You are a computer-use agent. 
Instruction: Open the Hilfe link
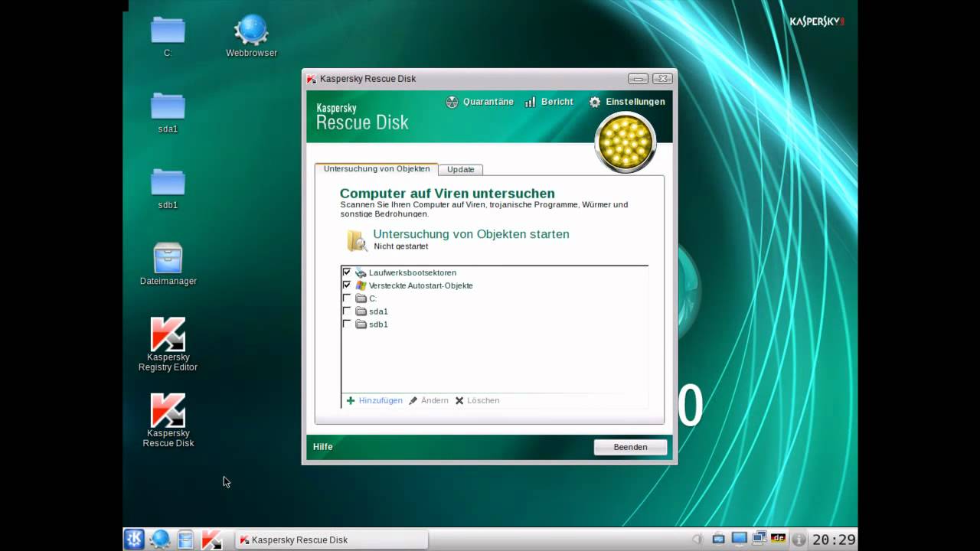[323, 447]
